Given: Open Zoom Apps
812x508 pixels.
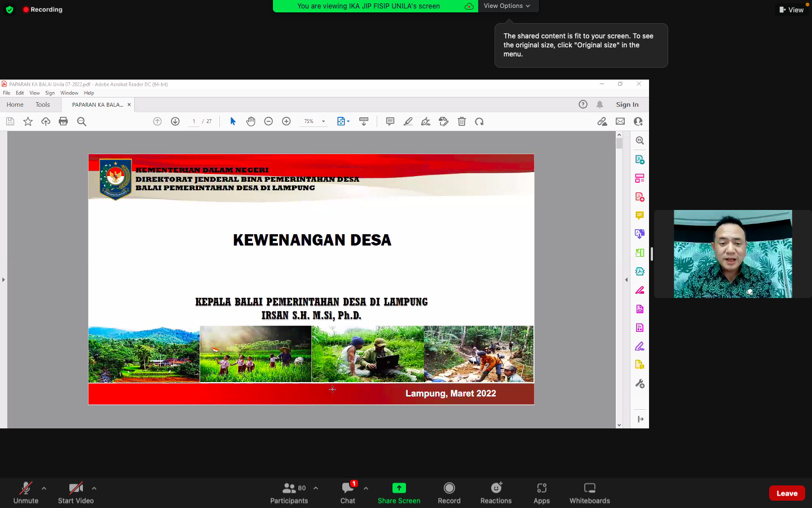Looking at the screenshot, I should 541,492.
